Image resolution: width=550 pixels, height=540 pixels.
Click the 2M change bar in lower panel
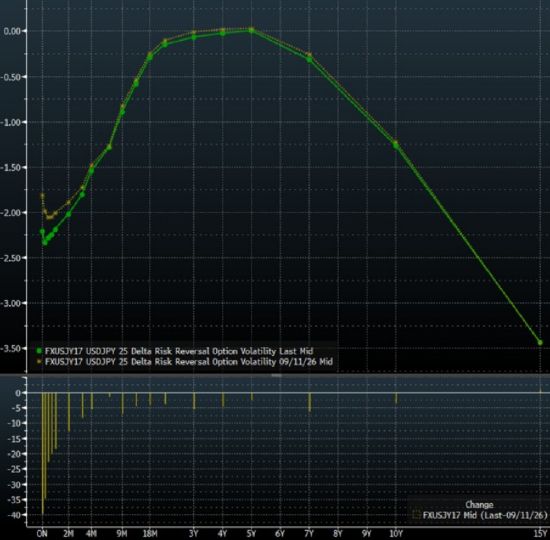pyautogui.click(x=69, y=412)
